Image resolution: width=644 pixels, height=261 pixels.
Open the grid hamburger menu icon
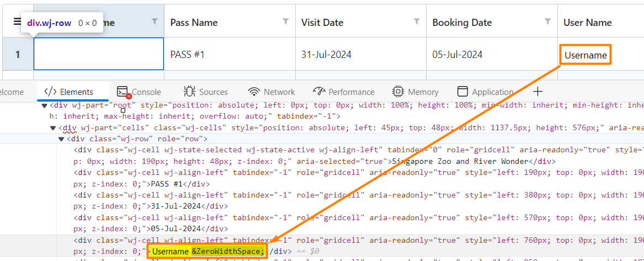[17, 22]
